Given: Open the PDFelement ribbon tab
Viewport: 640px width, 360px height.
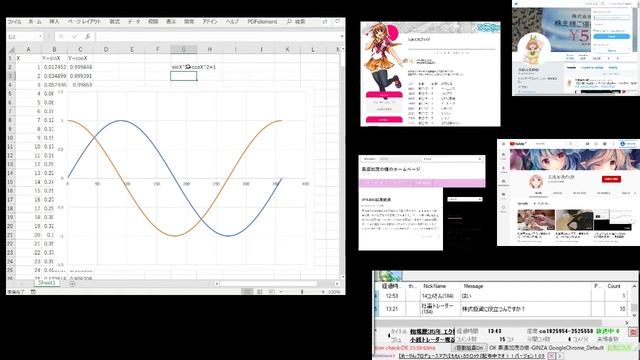Looking at the screenshot, I should click(x=262, y=22).
